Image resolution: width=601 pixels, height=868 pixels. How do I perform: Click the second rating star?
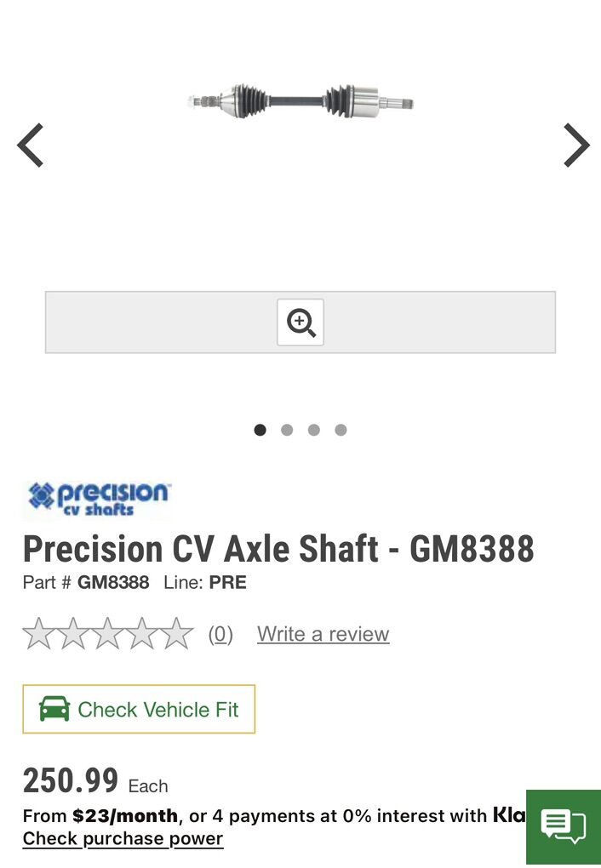pos(73,634)
